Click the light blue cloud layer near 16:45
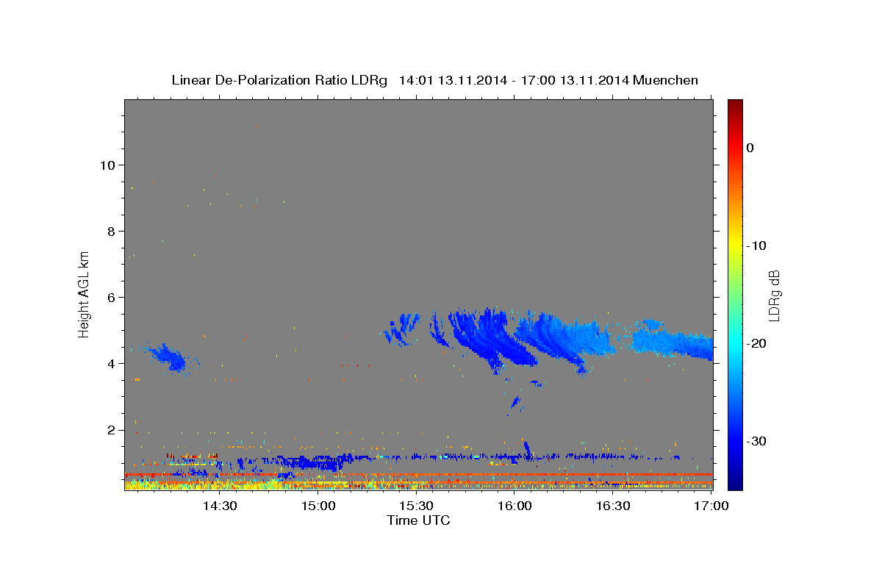This screenshot has height=588, width=882. click(673, 342)
